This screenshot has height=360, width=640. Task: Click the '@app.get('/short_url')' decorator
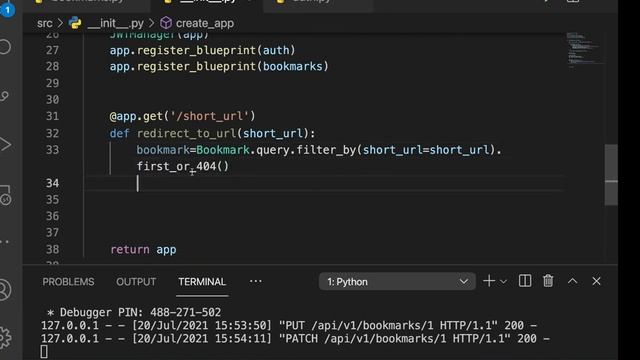(x=182, y=116)
